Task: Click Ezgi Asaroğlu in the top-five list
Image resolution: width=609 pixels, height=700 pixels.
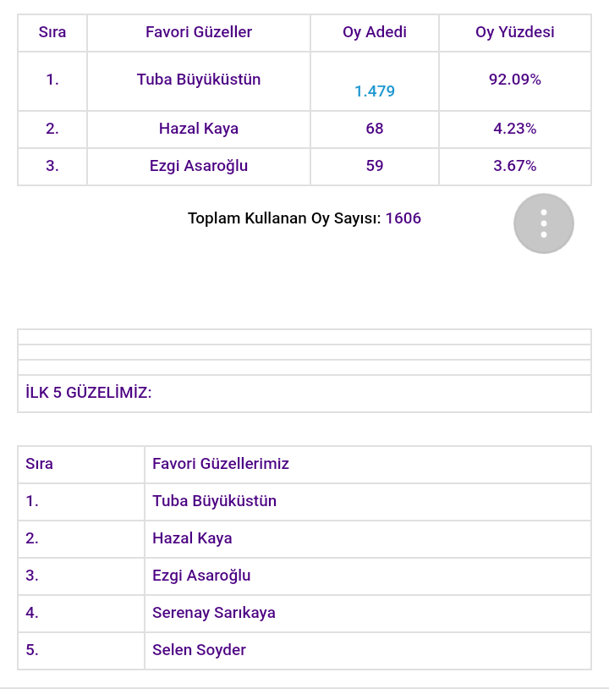Action: pos(201,576)
